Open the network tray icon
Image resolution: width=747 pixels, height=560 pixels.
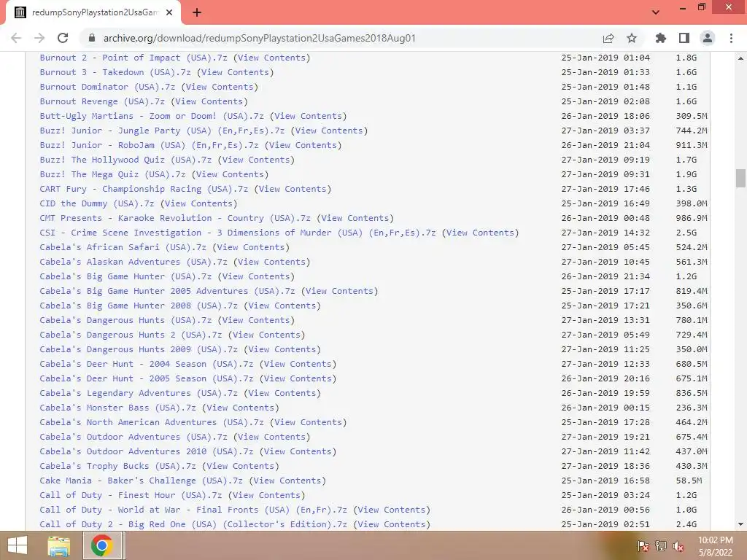tap(661, 546)
